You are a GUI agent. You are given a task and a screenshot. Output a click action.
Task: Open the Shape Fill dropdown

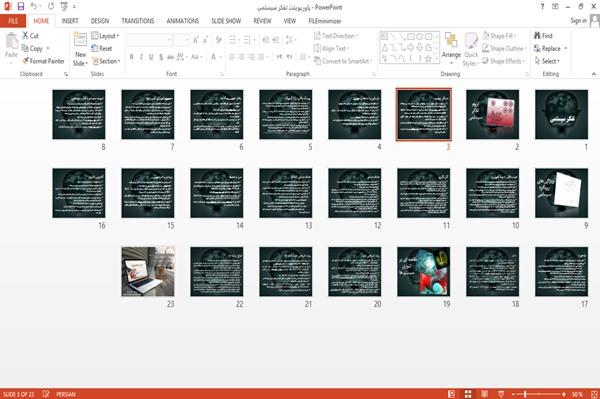click(499, 36)
